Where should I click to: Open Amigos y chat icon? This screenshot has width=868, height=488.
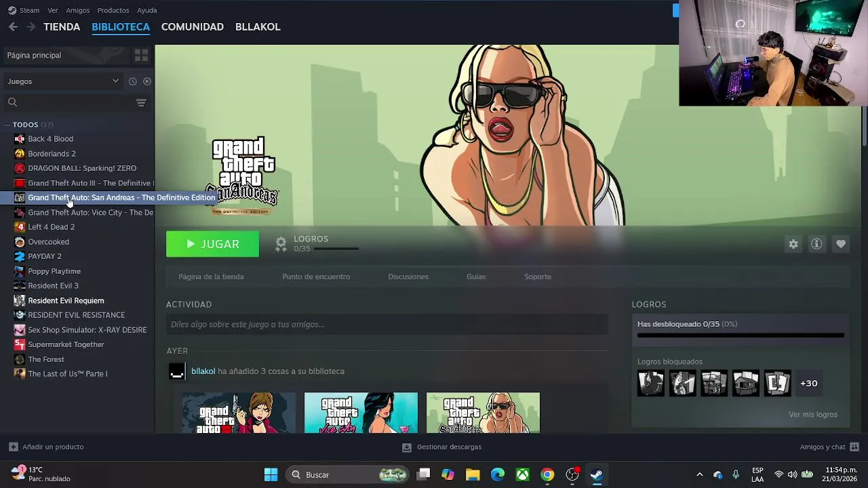coord(854,447)
